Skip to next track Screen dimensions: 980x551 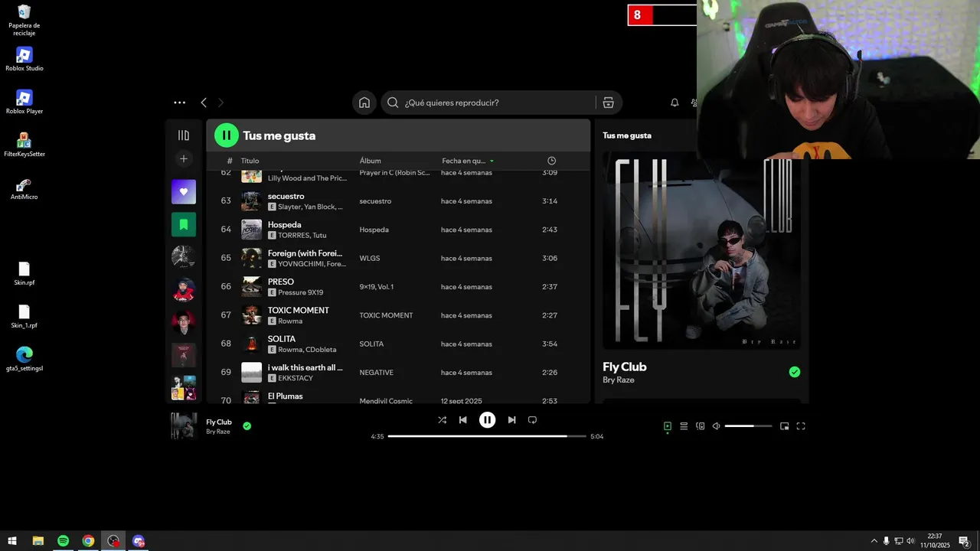(x=511, y=420)
